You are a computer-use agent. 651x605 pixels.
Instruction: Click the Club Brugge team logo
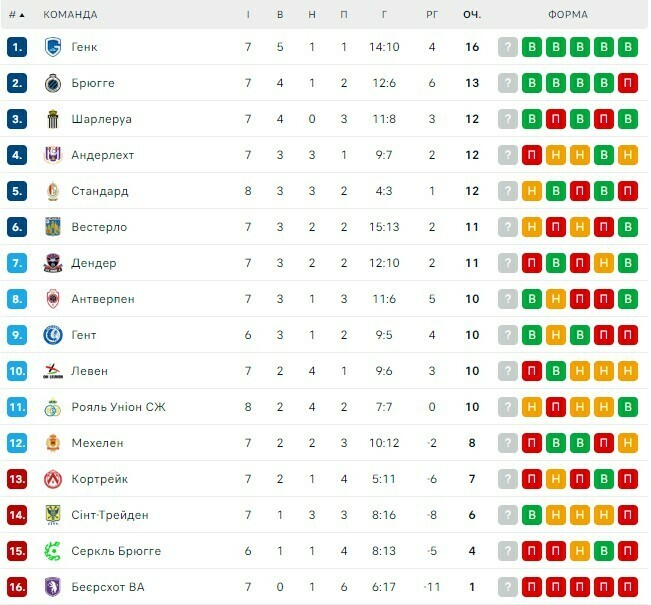click(x=53, y=83)
